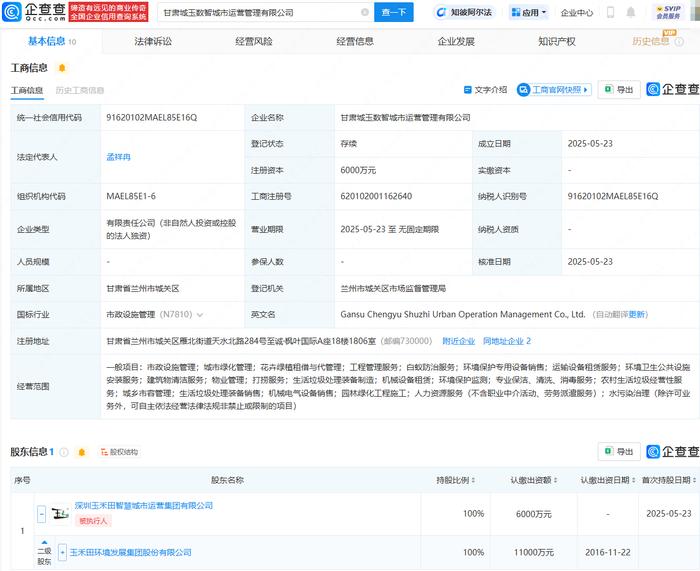
Task: Open 玉禾田环境发展集团股份有限公司 link
Action: 130,553
